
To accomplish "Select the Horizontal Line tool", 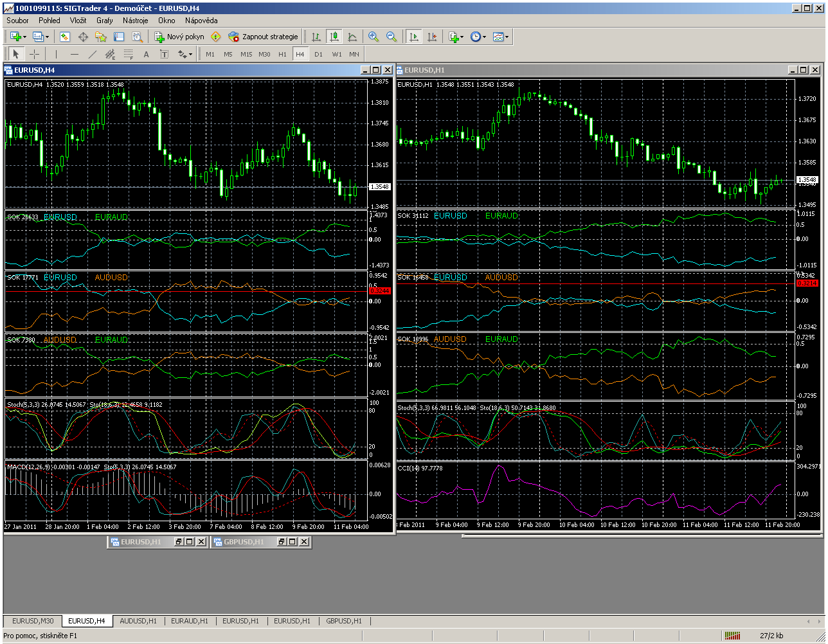I will pos(75,54).
